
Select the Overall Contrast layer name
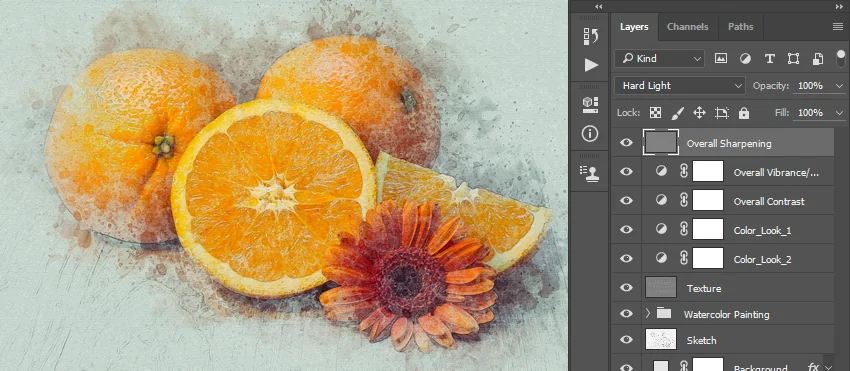[x=769, y=201]
